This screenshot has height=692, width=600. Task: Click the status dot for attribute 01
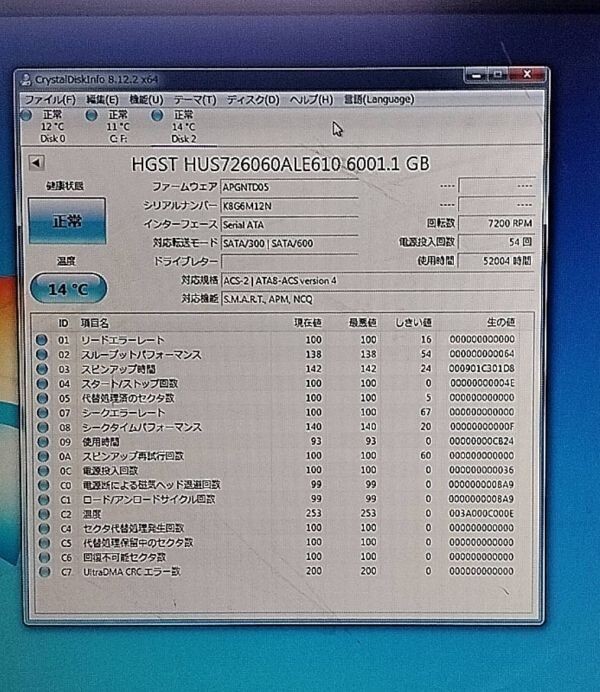pos(41,340)
